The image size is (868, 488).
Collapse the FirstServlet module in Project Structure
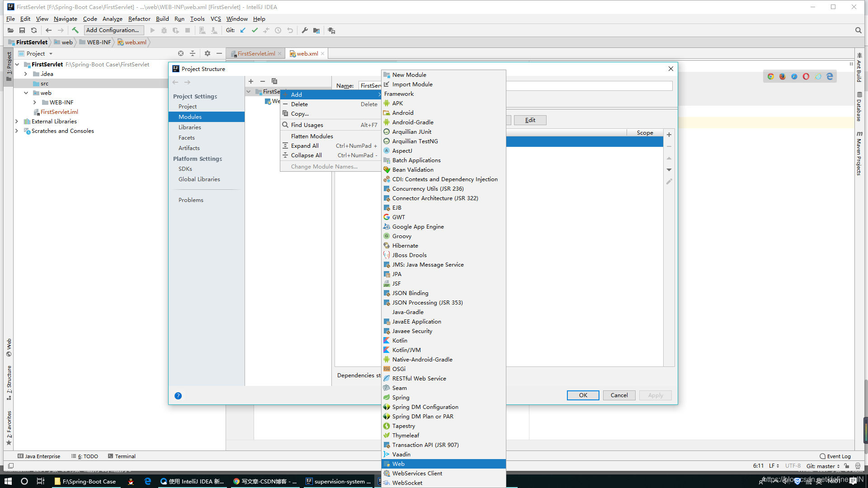pos(249,92)
